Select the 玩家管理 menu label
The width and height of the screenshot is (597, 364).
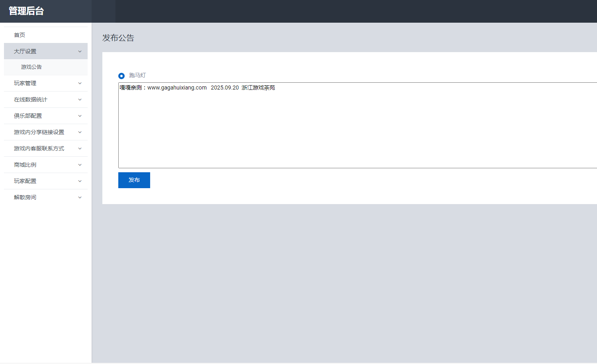coord(25,83)
